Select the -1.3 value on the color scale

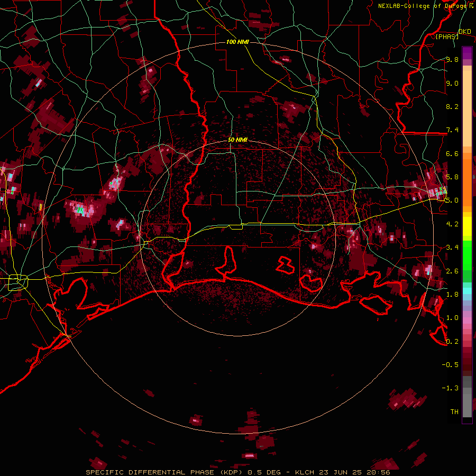click(x=450, y=388)
